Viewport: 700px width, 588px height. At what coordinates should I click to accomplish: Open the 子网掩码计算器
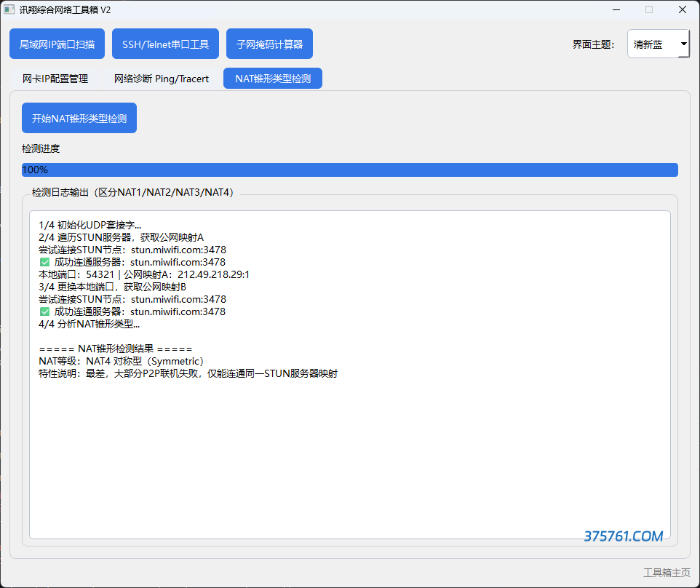click(x=269, y=44)
